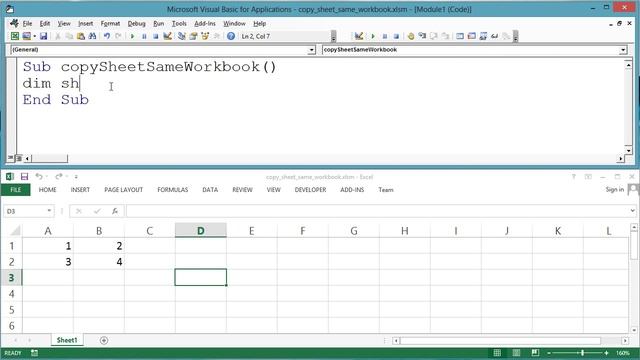Image resolution: width=640 pixels, height=360 pixels.
Task: Click 160% zoom level in status bar
Action: 623,353
